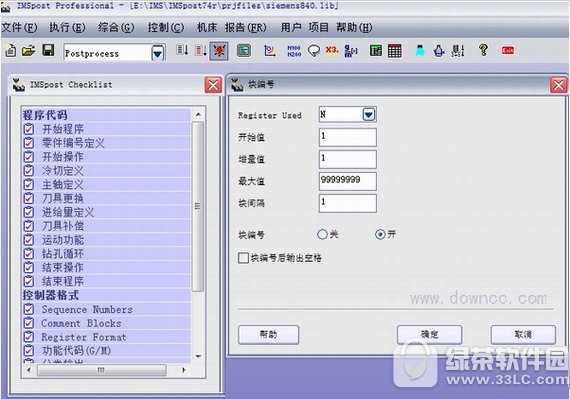Click the 增量值 input field
The width and height of the screenshot is (570, 399).
tap(348, 159)
